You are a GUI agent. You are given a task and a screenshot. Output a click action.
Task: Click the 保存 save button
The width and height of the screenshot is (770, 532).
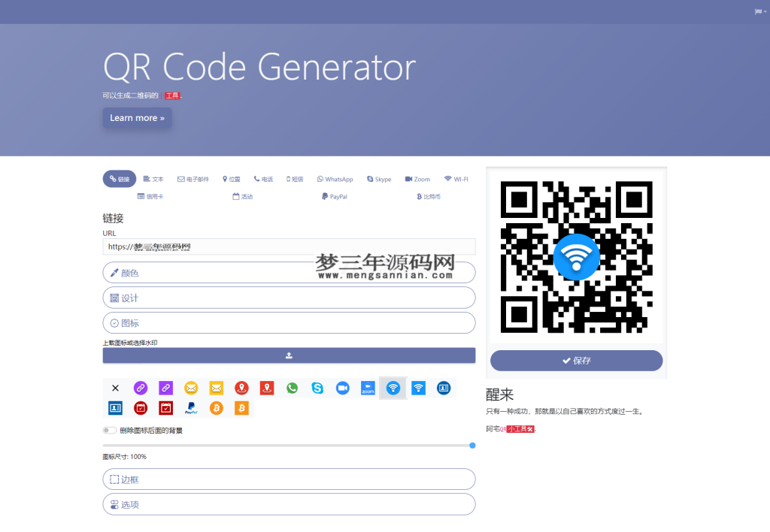click(x=576, y=361)
